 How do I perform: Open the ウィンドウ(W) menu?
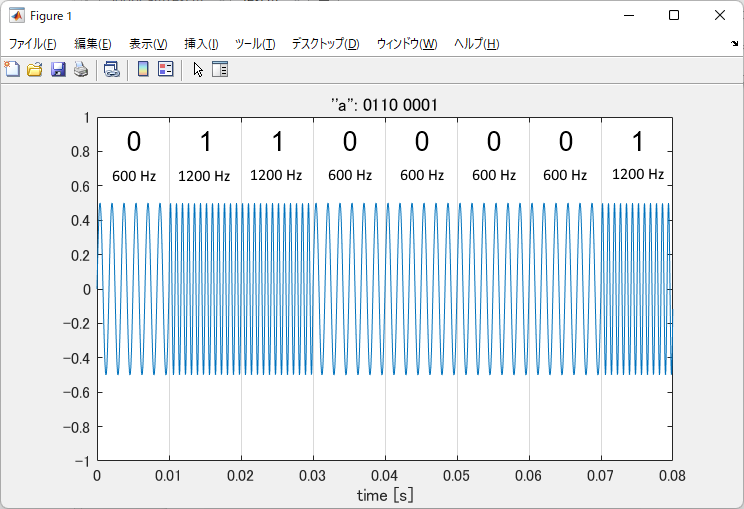point(407,44)
